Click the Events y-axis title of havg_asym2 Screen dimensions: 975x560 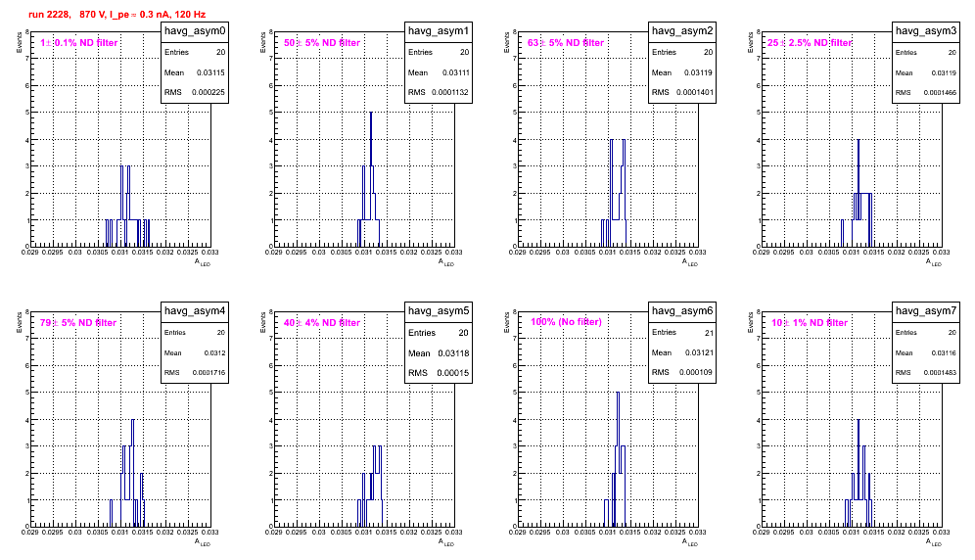(507, 42)
